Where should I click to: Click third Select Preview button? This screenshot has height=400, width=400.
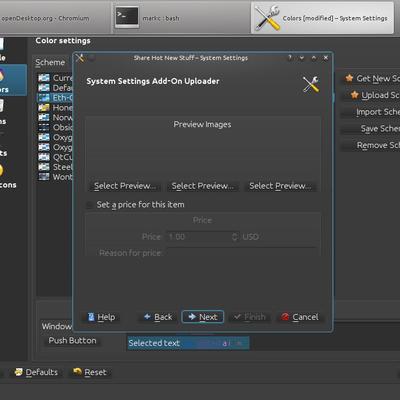pyautogui.click(x=280, y=186)
